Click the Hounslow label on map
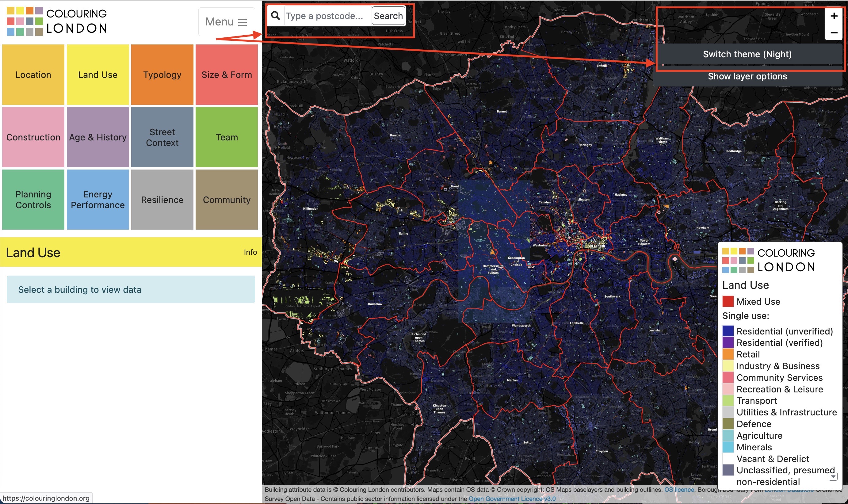This screenshot has height=504, width=848. coord(375,304)
